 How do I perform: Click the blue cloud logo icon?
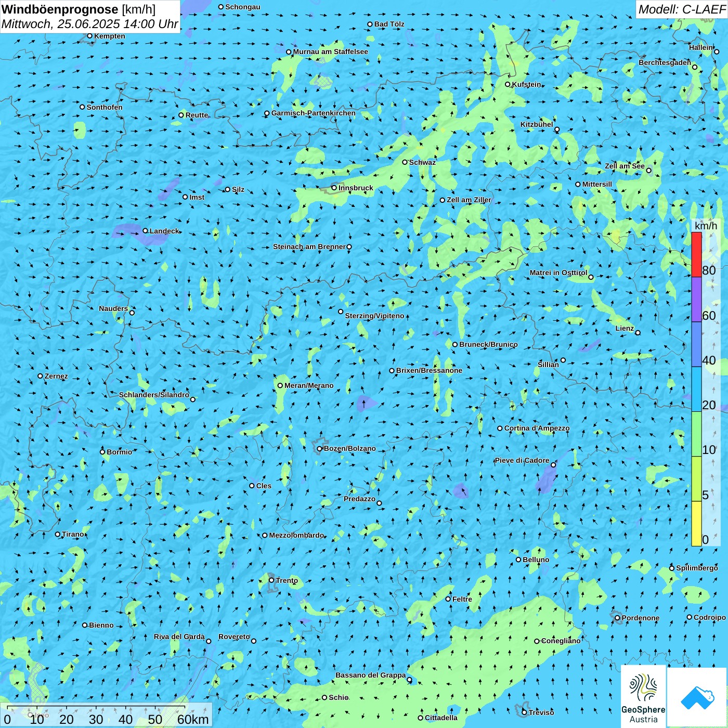pyautogui.click(x=697, y=697)
